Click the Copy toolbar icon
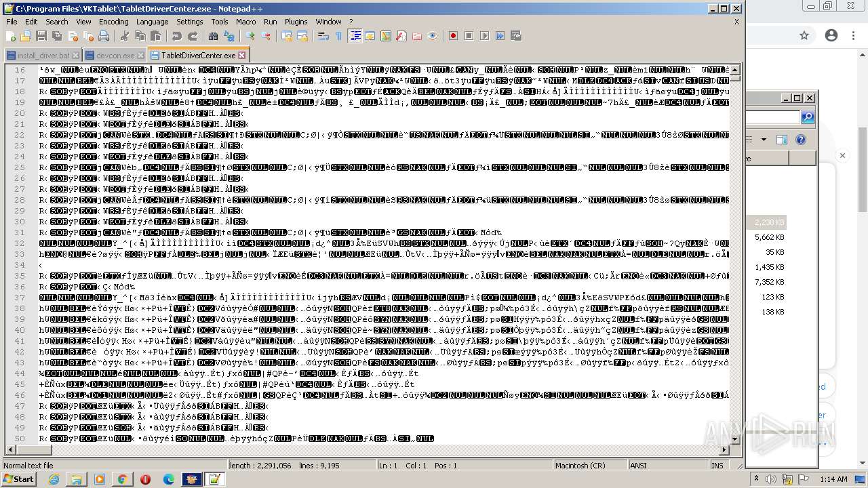The height and width of the screenshot is (488, 868). coord(140,36)
